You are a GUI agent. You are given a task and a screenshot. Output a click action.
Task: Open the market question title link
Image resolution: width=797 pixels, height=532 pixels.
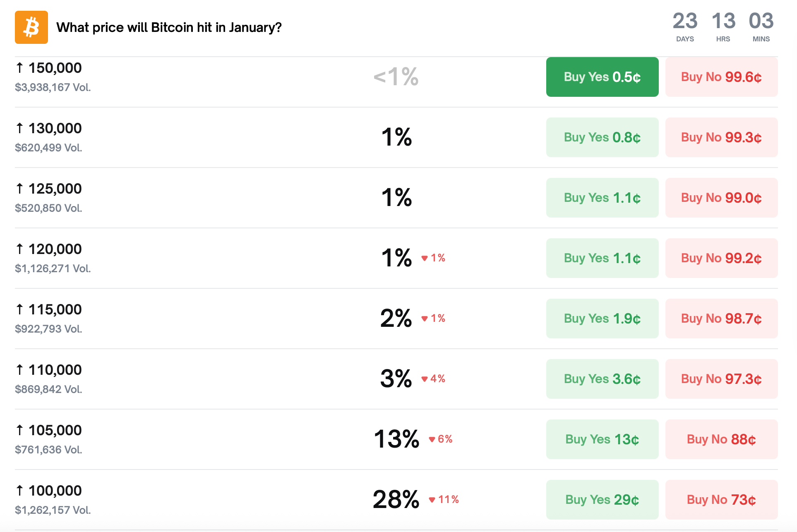(x=169, y=27)
